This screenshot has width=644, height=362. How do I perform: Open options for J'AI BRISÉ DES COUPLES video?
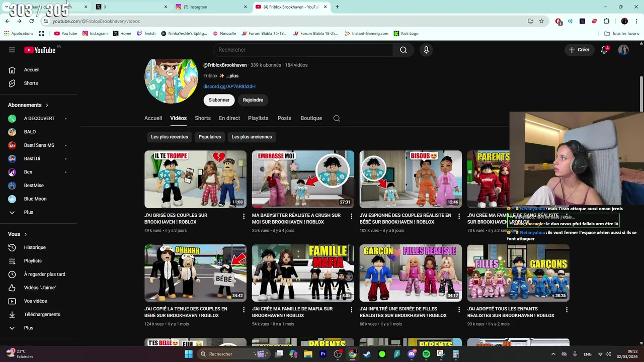tap(244, 216)
